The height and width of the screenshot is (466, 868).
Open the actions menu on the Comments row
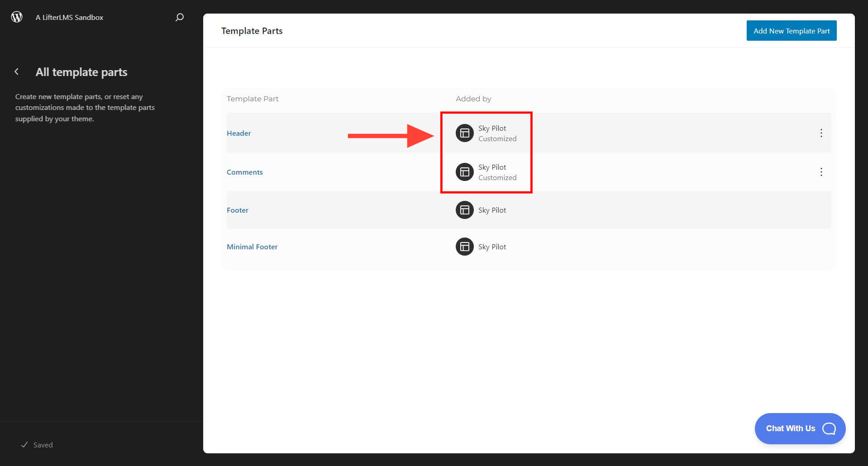coord(821,172)
